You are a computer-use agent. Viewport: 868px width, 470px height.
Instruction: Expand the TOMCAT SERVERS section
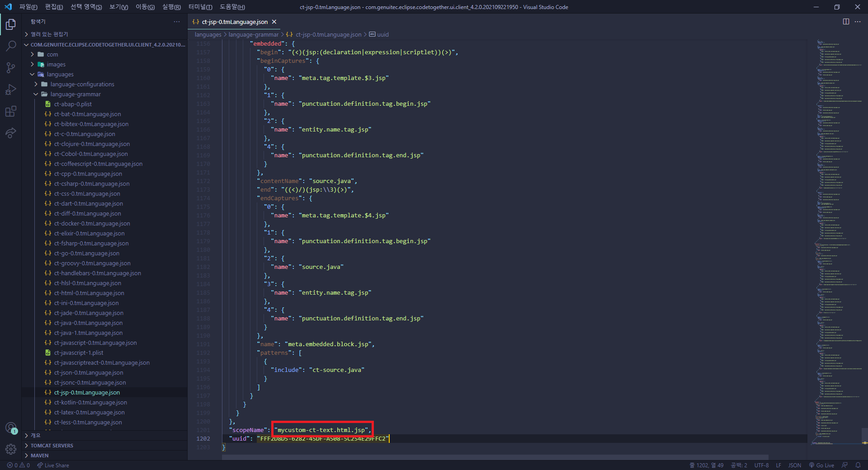click(x=52, y=445)
